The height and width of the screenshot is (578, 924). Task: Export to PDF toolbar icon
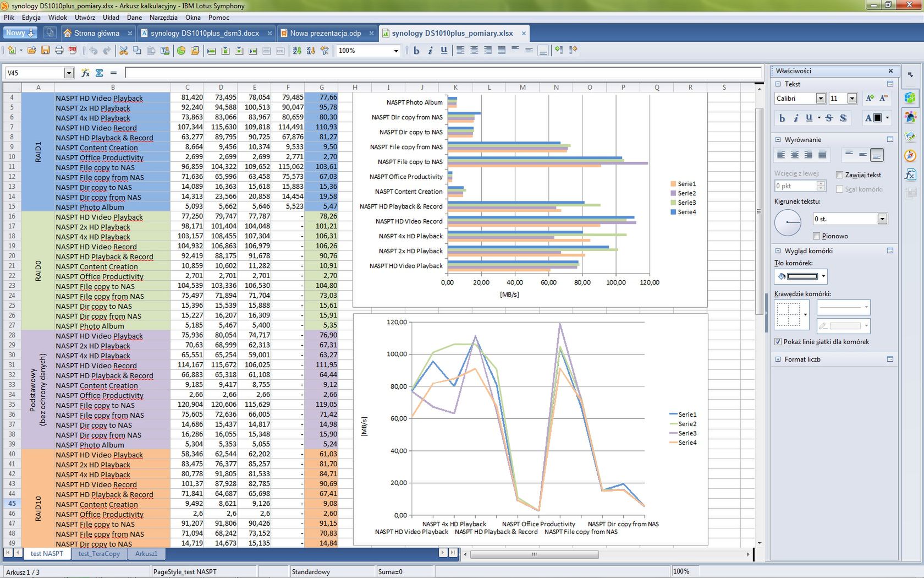coord(73,50)
